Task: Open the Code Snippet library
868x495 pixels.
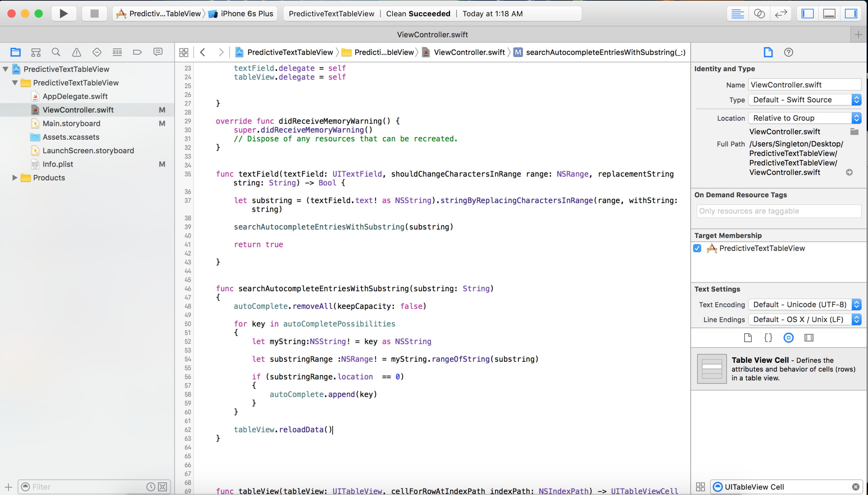Action: [x=768, y=338]
